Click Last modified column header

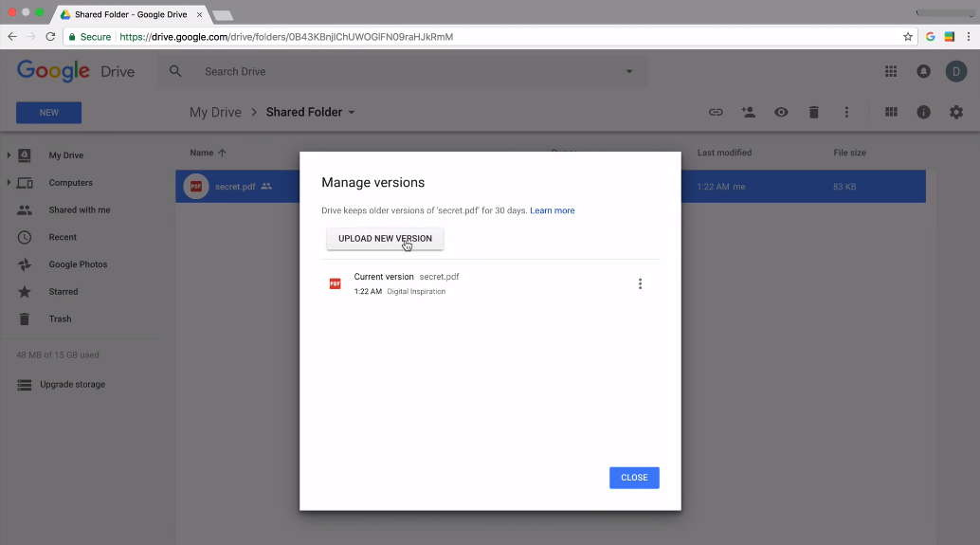tap(724, 153)
